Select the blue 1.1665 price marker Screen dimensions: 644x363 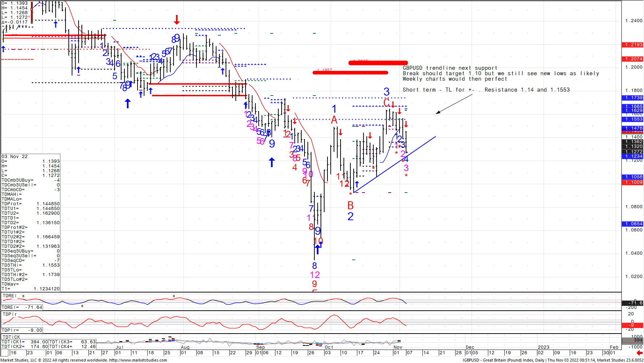click(632, 106)
